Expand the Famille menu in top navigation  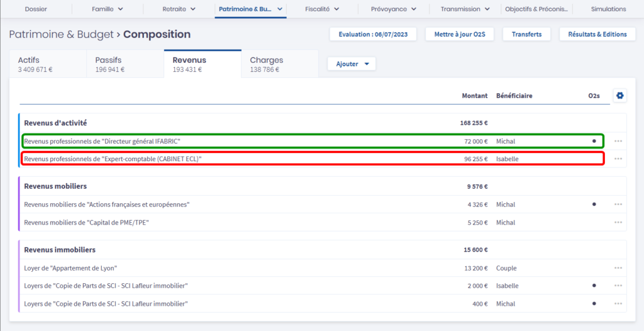[107, 9]
